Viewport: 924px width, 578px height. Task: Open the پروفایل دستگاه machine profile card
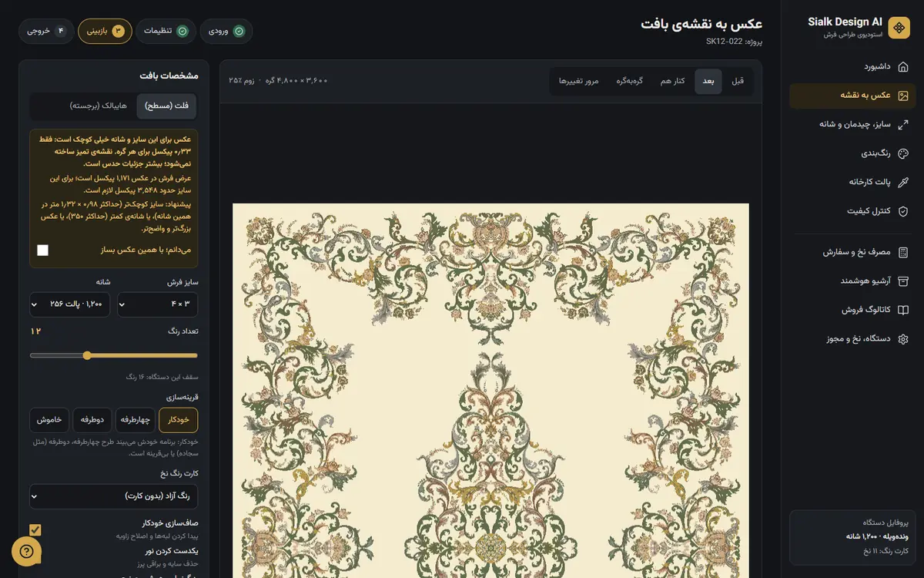(x=852, y=536)
